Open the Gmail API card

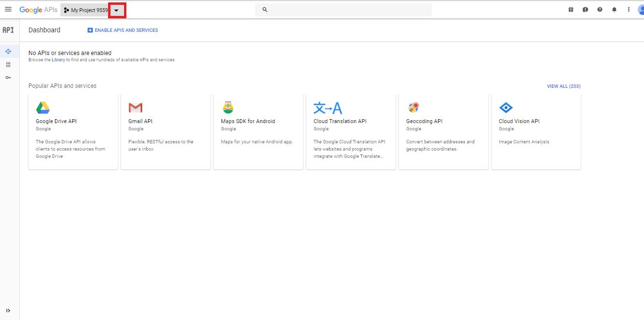pos(166,132)
